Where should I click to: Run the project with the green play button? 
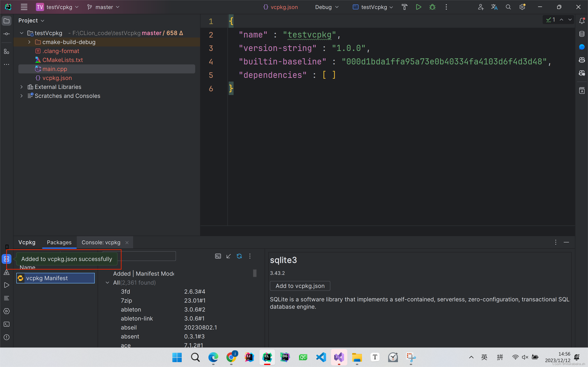pyautogui.click(x=418, y=7)
